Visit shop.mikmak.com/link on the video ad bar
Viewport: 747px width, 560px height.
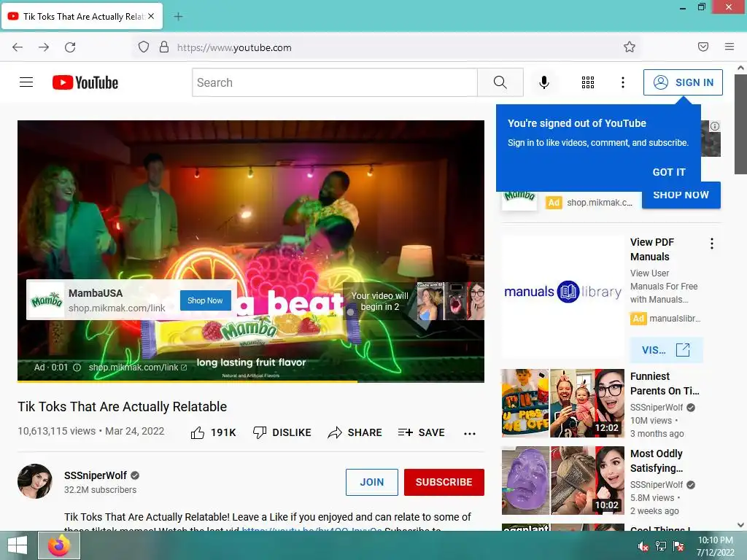tap(138, 367)
